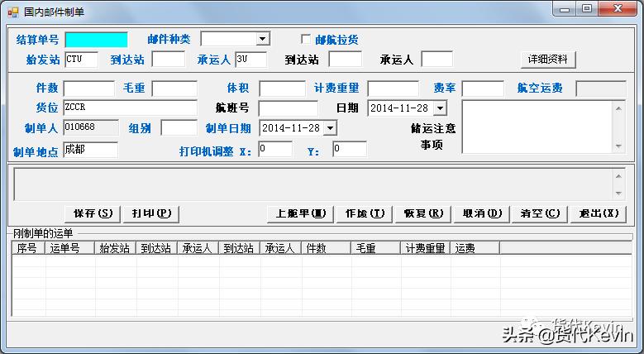Click the message box scrollbar down arrow
Screen dimensions: 644x354
click(x=618, y=193)
